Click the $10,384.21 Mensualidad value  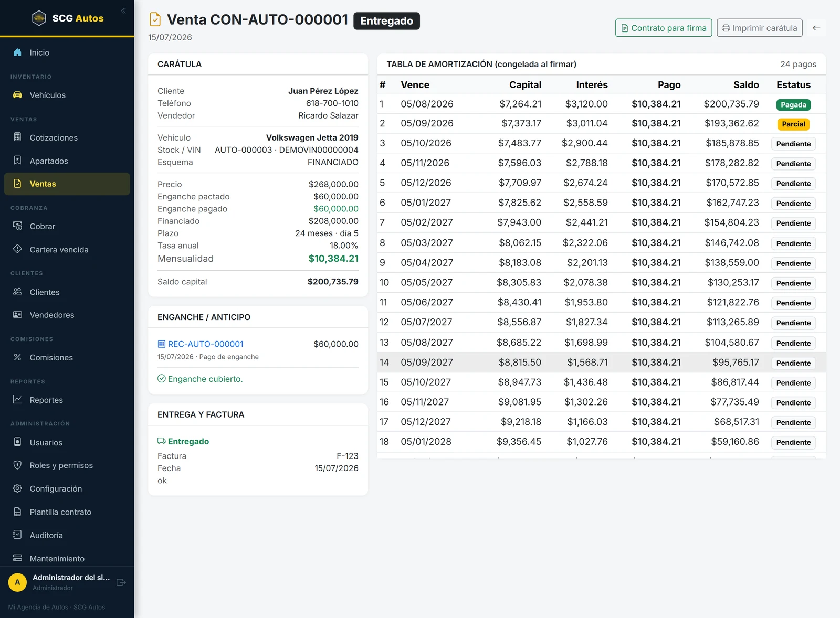[x=333, y=259]
